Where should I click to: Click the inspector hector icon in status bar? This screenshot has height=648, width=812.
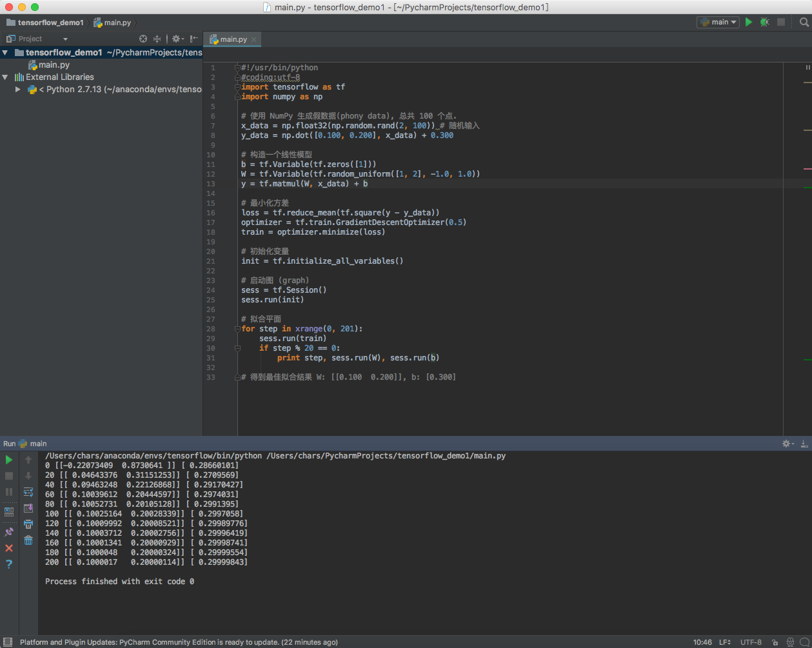click(x=790, y=642)
